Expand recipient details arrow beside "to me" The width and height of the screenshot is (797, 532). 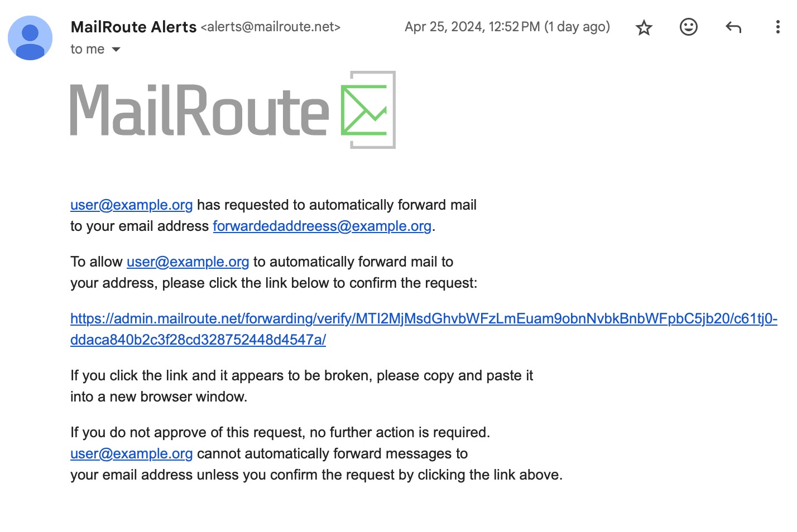[116, 50]
